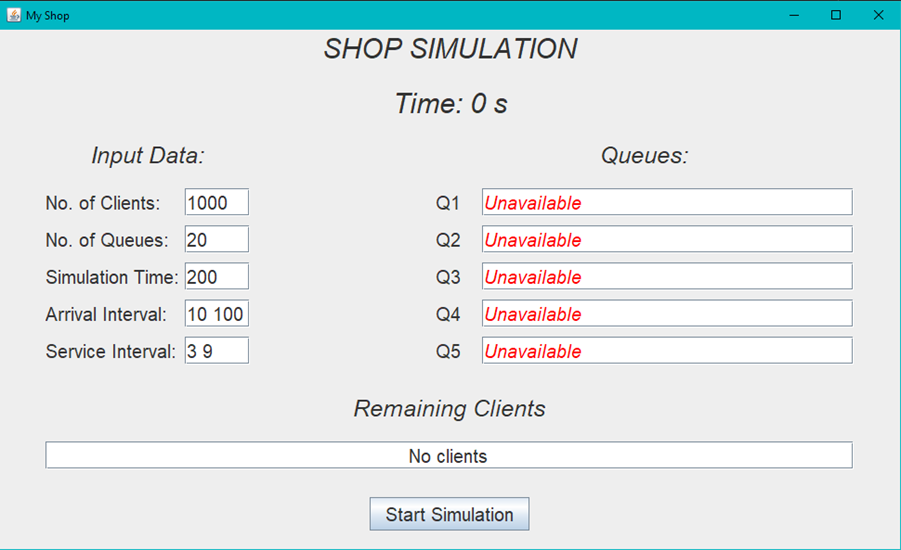Click the Q5 label
The image size is (901, 550).
(448, 351)
